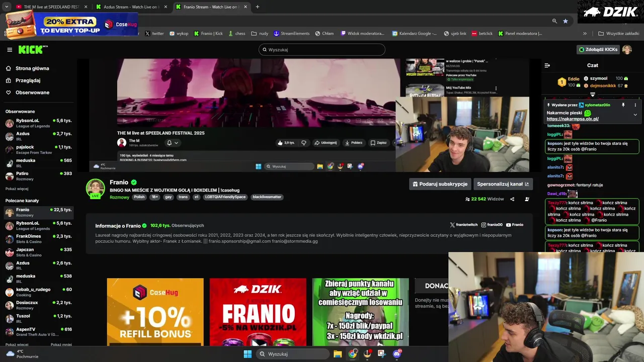Open Wszystkie zakładki folder
644x362 pixels.
click(x=619, y=34)
